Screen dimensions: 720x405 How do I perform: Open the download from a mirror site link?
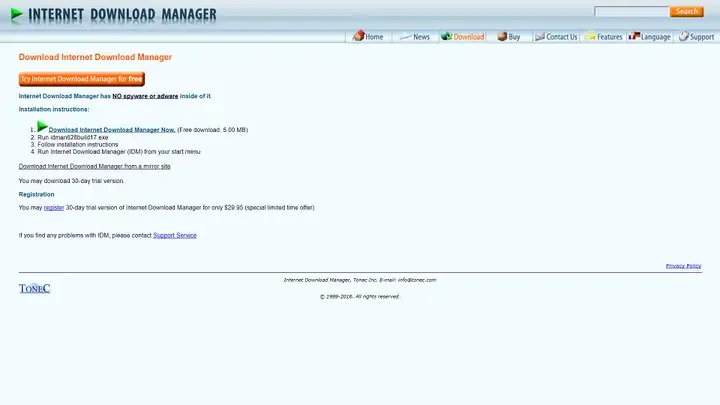coord(94,166)
